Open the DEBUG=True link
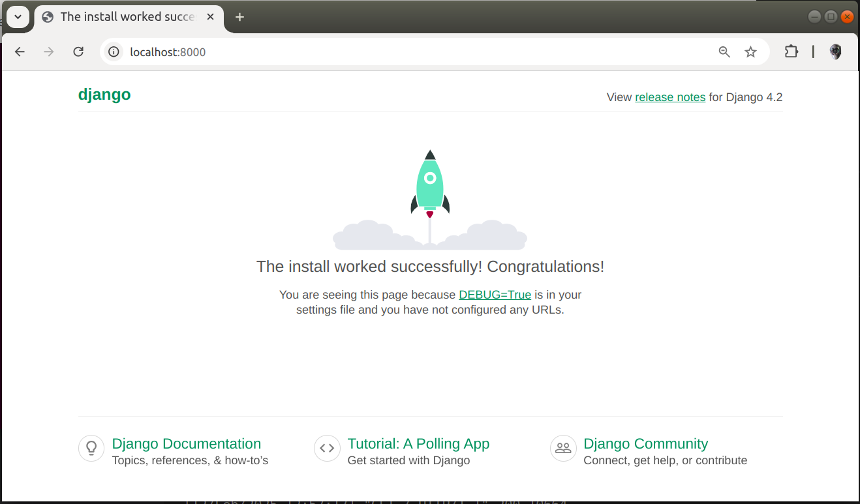This screenshot has width=860, height=504. pyautogui.click(x=495, y=295)
